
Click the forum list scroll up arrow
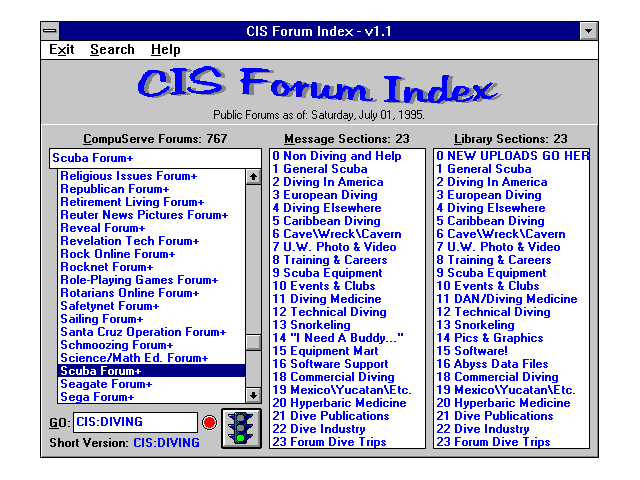(253, 177)
